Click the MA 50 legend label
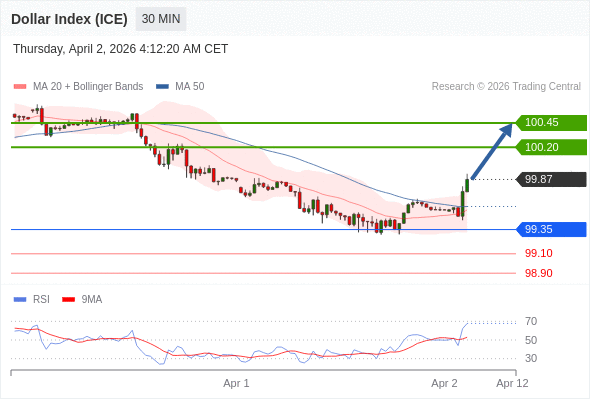 [x=190, y=87]
